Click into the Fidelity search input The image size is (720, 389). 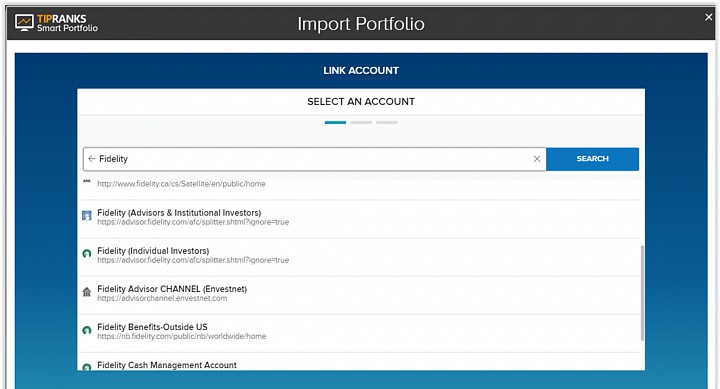(315, 159)
